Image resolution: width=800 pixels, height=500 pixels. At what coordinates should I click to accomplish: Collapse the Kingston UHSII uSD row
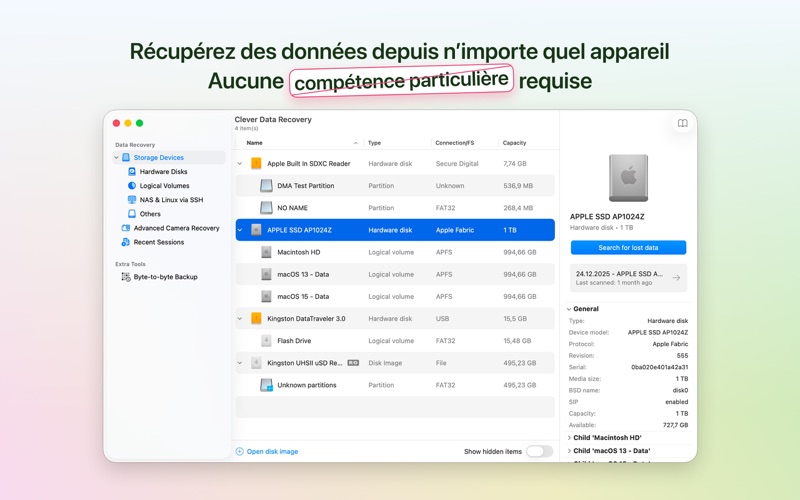(239, 363)
